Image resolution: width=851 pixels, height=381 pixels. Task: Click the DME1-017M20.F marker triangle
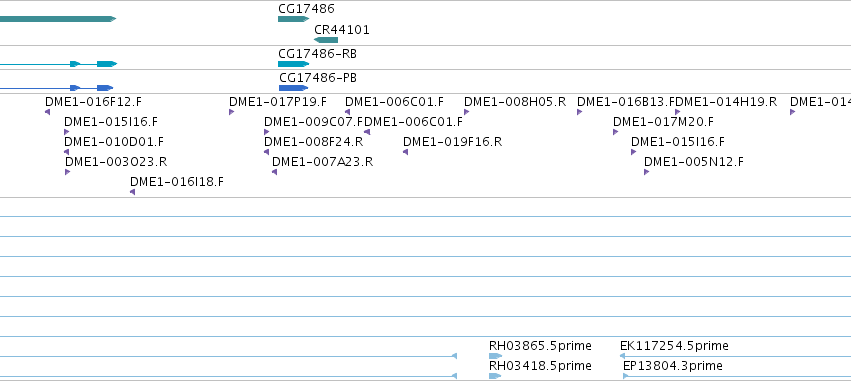pos(615,132)
